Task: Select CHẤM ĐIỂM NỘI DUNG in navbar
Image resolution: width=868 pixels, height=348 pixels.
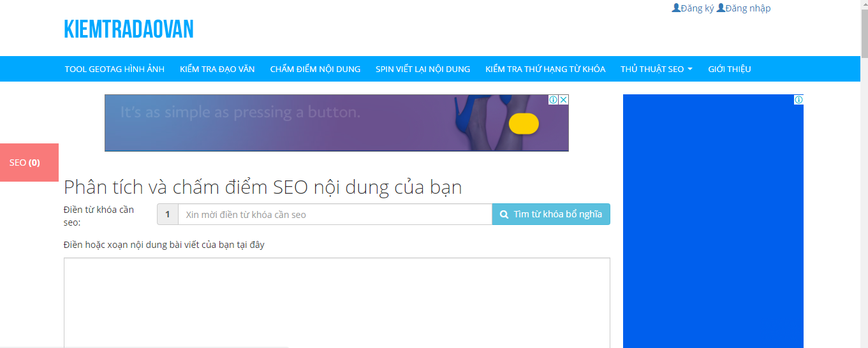Action: point(315,69)
